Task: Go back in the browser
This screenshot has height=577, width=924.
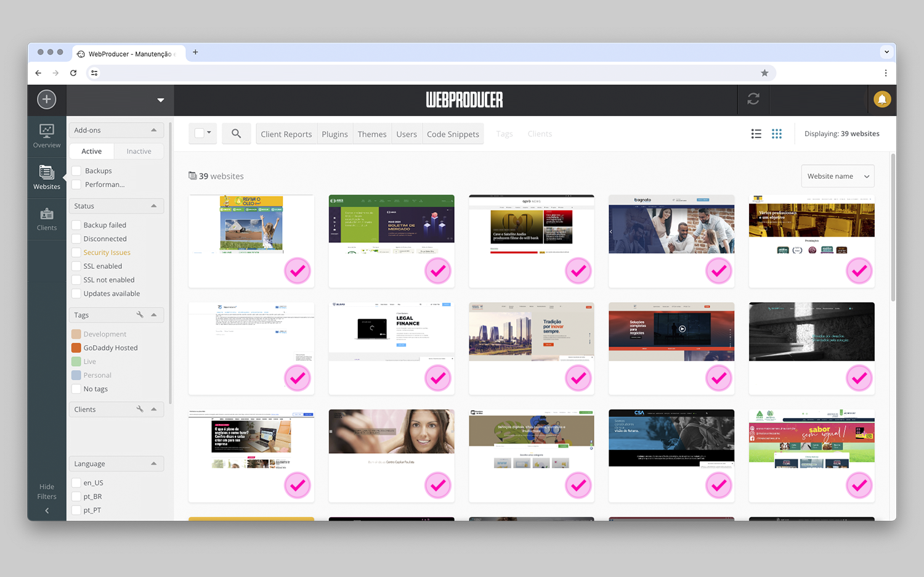Action: coord(38,73)
